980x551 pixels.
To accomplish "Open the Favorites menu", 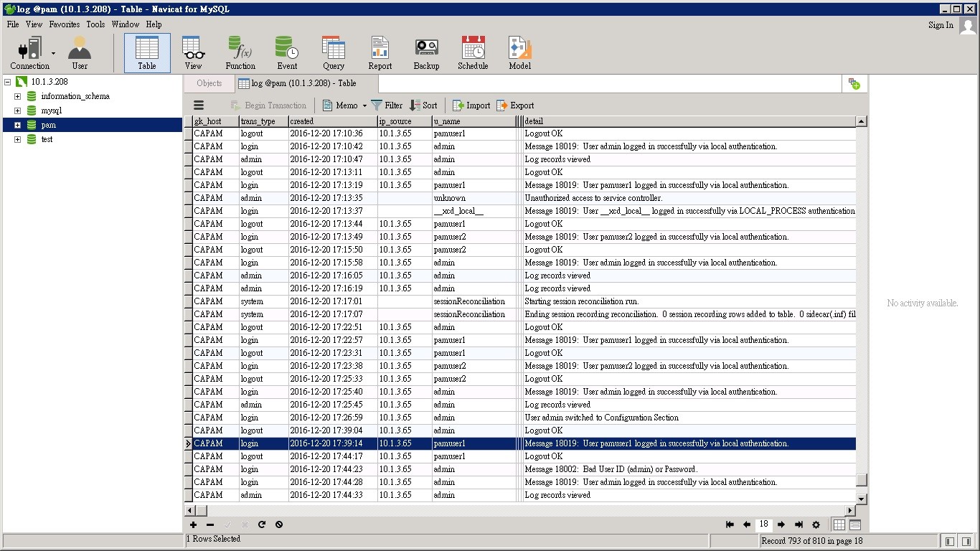I will point(64,24).
